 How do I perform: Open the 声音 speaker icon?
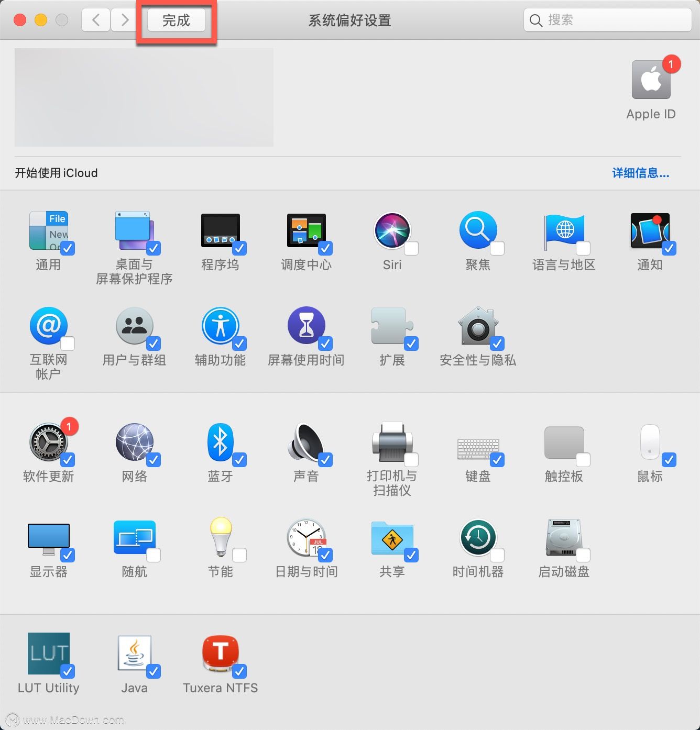(306, 442)
